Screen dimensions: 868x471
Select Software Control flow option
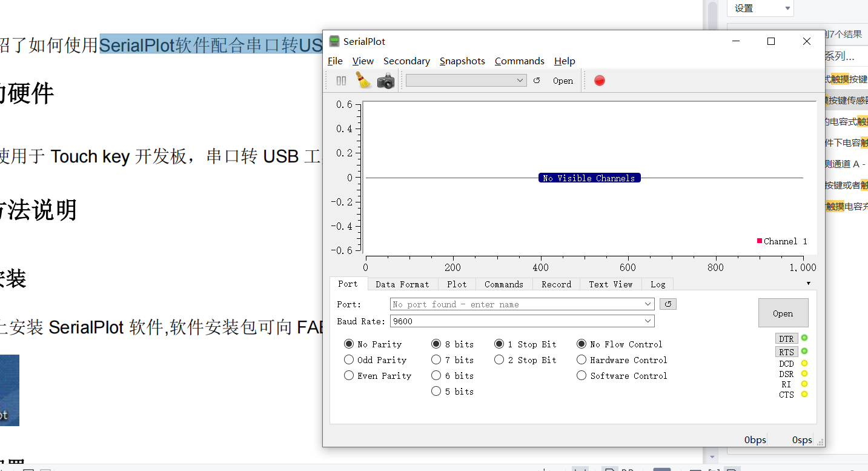coord(622,376)
